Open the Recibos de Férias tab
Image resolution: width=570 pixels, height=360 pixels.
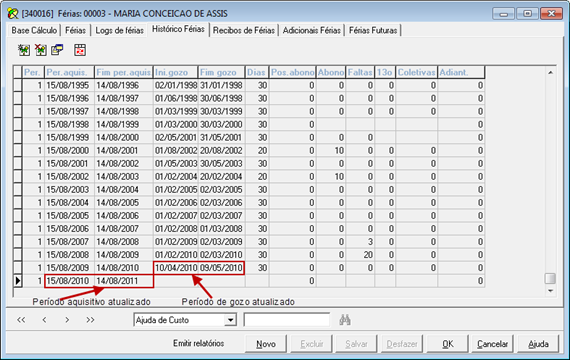coord(244,31)
